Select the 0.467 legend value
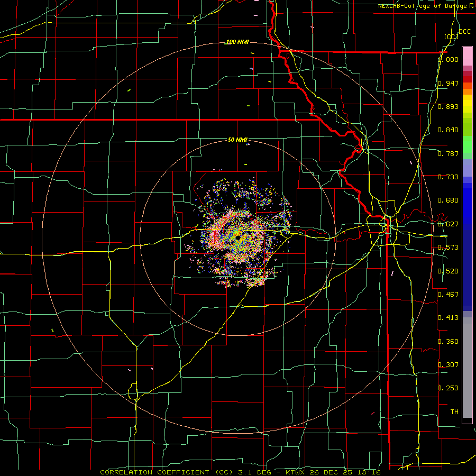This screenshot has height=476, width=476. click(448, 295)
